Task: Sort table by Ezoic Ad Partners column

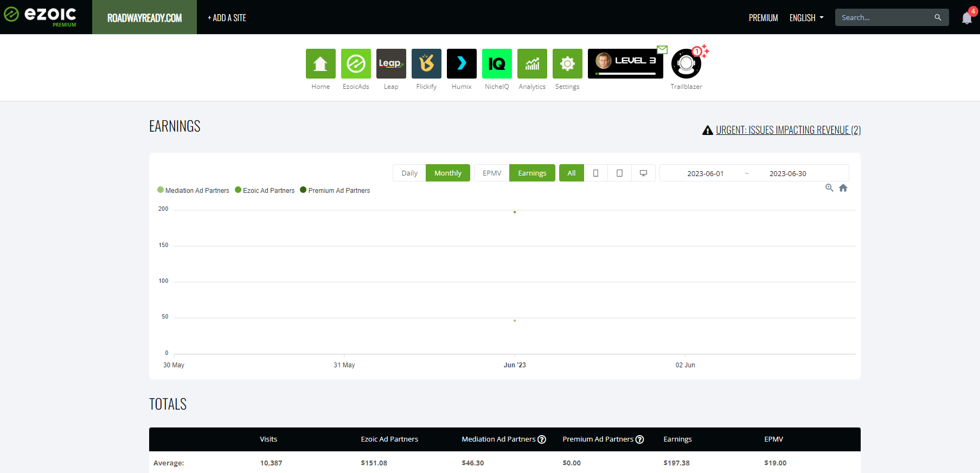Action: tap(389, 439)
